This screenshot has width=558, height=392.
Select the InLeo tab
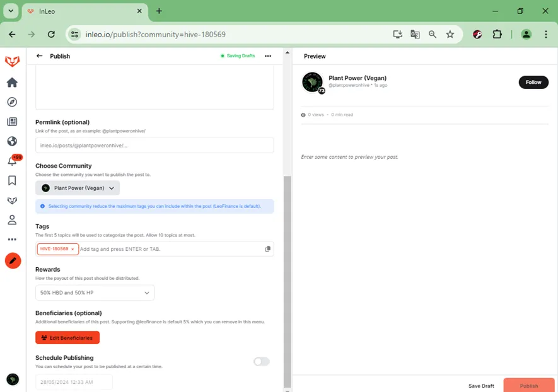tap(85, 11)
